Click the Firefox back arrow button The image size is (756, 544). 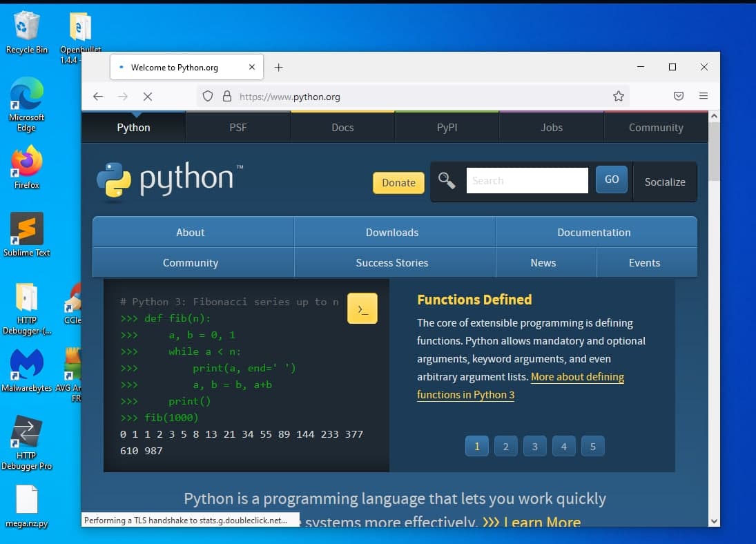click(x=98, y=97)
